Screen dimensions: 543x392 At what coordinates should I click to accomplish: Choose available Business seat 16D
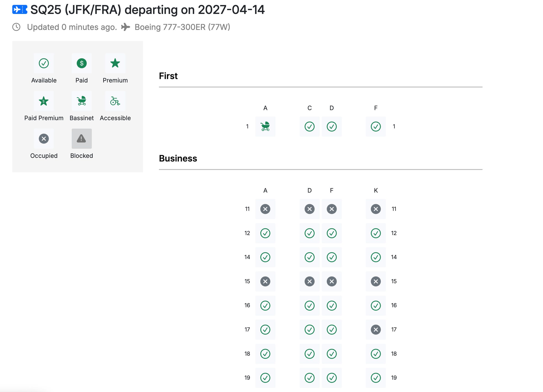pyautogui.click(x=310, y=306)
